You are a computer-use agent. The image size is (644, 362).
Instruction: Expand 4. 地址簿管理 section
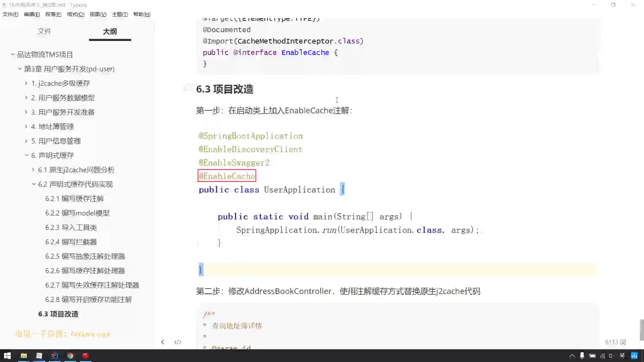point(26,126)
